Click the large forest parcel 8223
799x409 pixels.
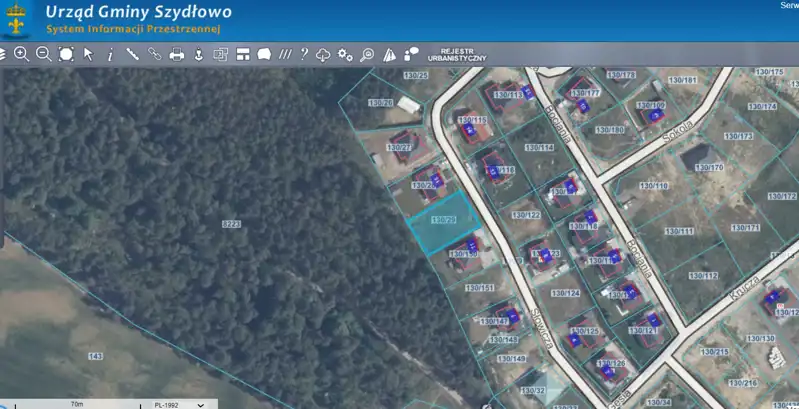coord(231,224)
